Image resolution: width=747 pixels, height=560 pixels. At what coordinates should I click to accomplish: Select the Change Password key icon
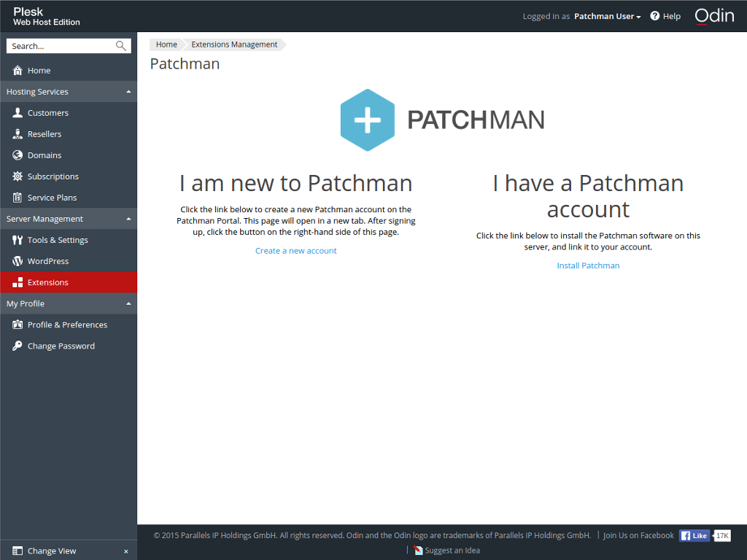(x=17, y=346)
